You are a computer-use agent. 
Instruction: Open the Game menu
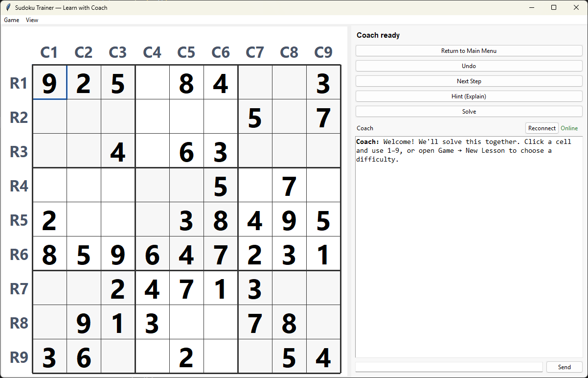(11, 20)
